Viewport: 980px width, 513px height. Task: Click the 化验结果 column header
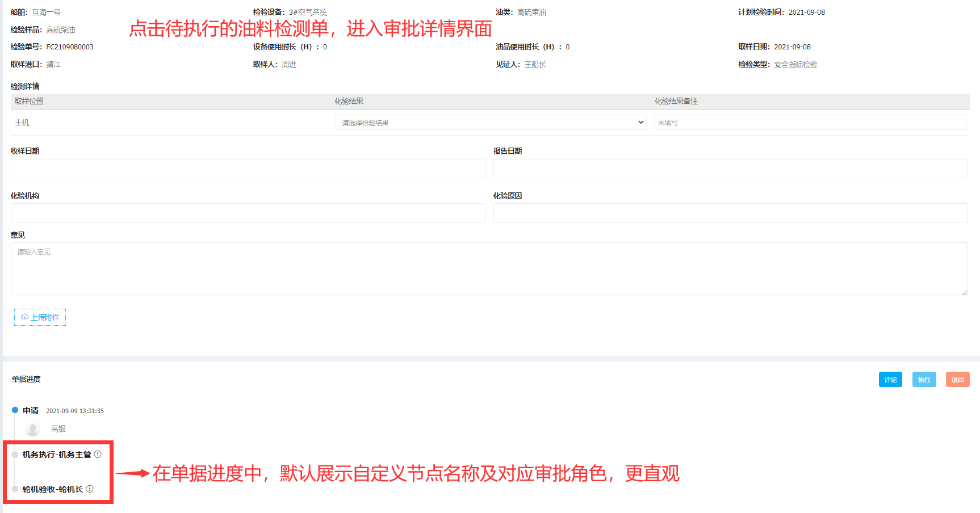[x=349, y=102]
